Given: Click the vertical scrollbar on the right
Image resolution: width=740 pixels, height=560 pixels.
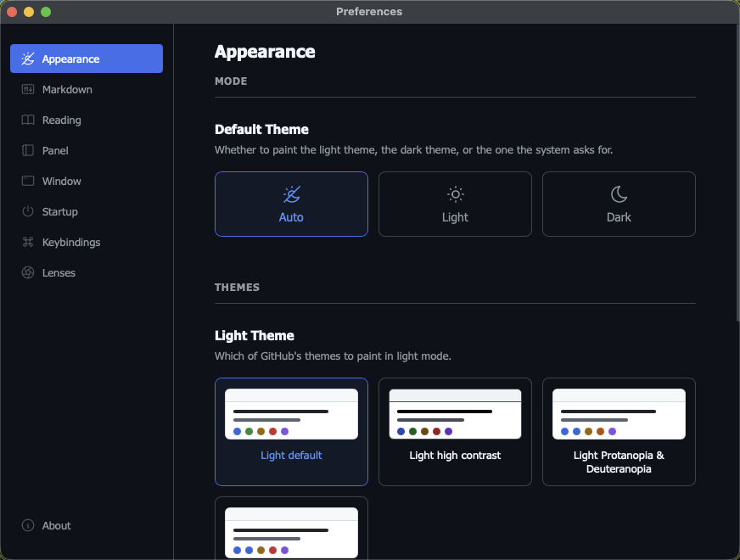Looking at the screenshot, I should 737,172.
